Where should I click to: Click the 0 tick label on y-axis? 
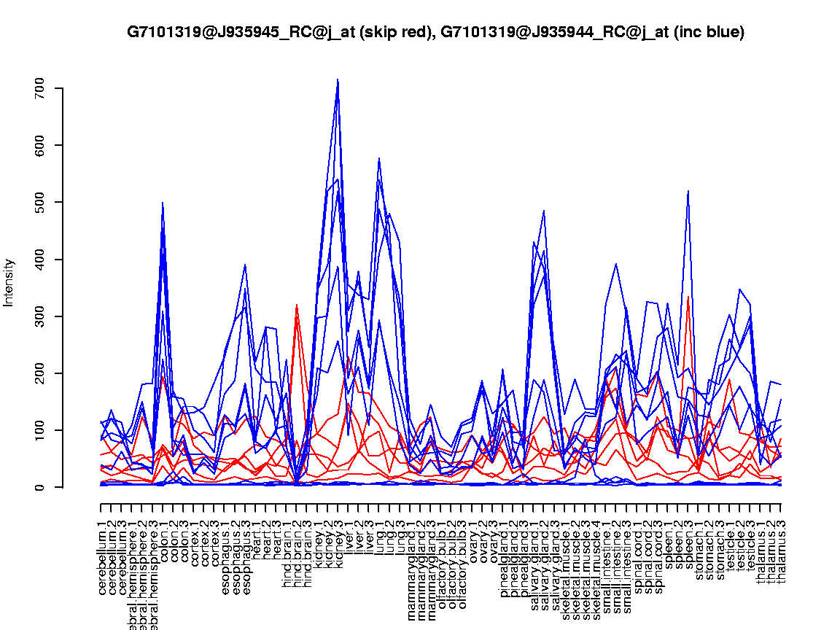40,486
